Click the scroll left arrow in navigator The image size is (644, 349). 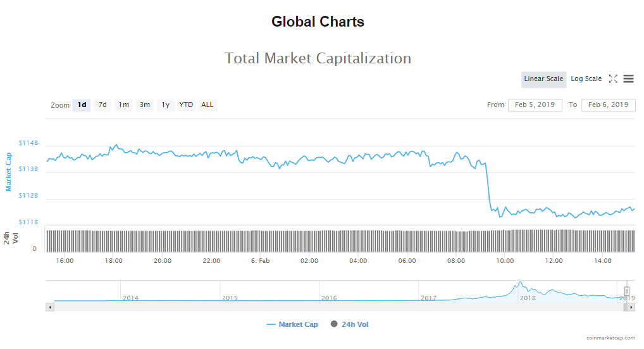click(x=50, y=307)
